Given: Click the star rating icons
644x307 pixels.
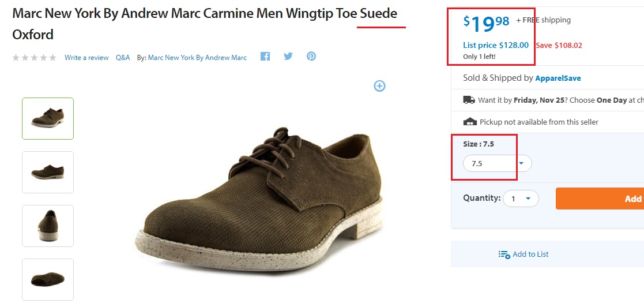Looking at the screenshot, I should coord(35,58).
